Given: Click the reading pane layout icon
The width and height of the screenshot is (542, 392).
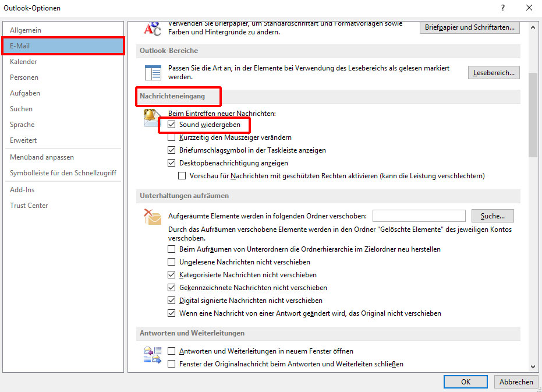Looking at the screenshot, I should pyautogui.click(x=153, y=73).
